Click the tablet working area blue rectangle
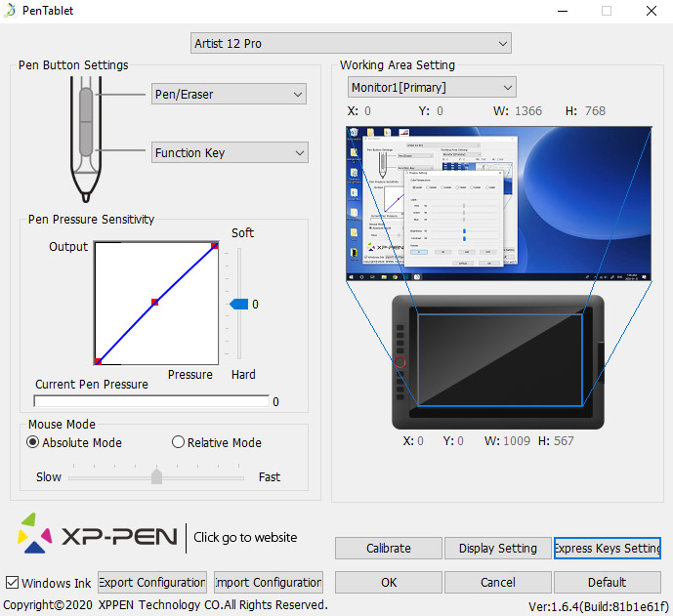The height and width of the screenshot is (616, 673). pos(500,359)
